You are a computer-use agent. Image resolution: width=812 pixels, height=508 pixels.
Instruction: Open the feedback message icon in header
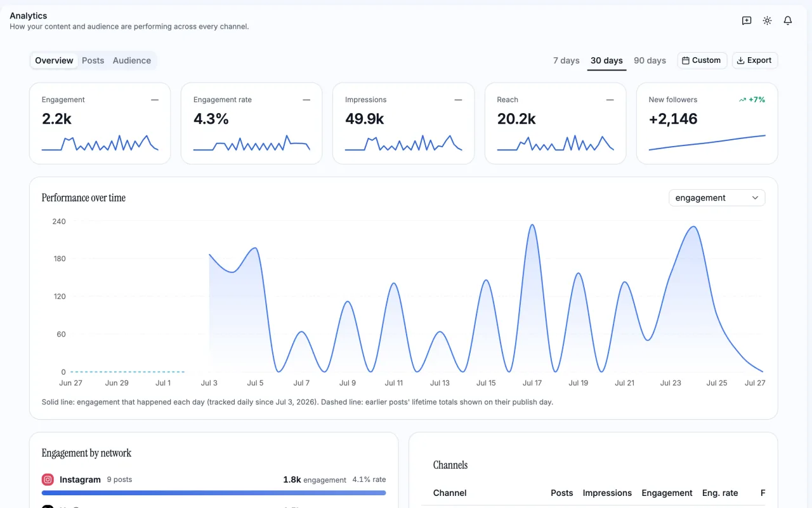click(747, 21)
